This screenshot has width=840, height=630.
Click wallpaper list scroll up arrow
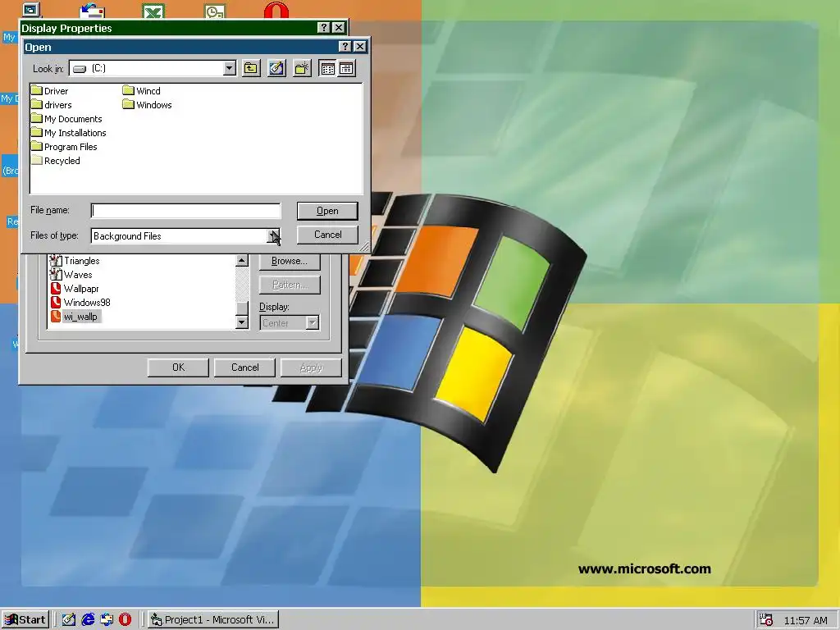tap(242, 260)
